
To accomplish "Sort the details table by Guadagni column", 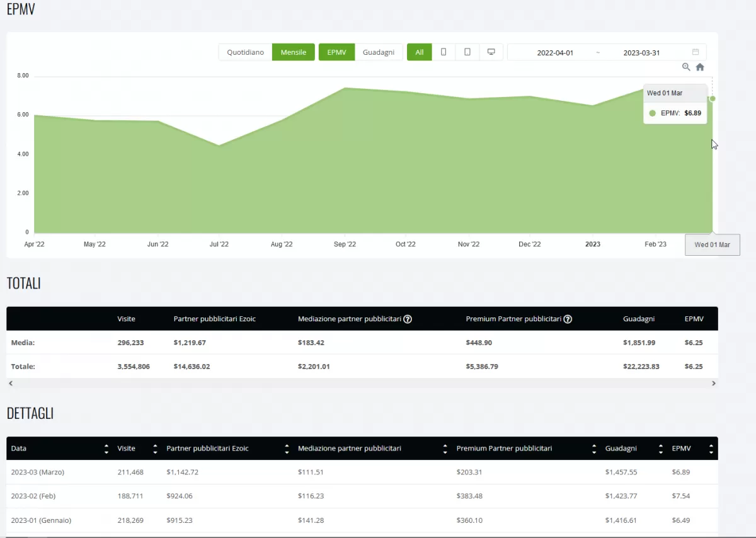I will (660, 449).
